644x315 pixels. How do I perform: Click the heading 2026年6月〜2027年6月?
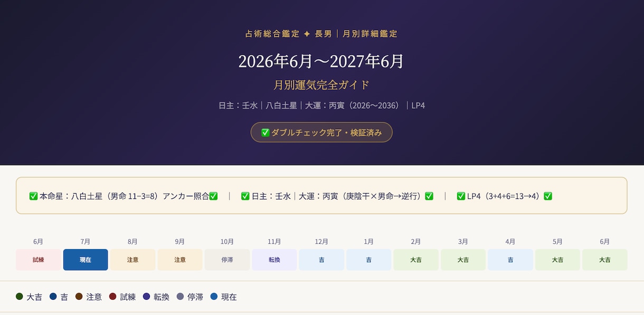[x=321, y=62]
